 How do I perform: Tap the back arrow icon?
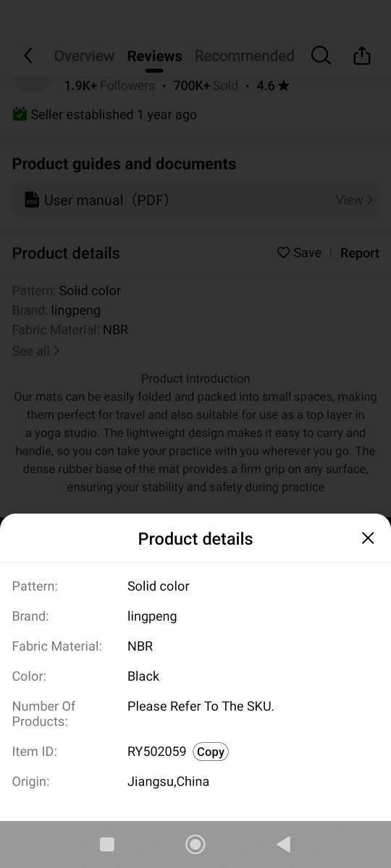click(28, 56)
